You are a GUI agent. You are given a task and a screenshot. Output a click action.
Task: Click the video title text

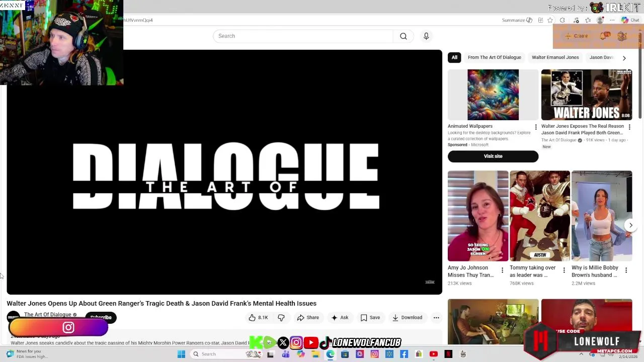point(162,304)
